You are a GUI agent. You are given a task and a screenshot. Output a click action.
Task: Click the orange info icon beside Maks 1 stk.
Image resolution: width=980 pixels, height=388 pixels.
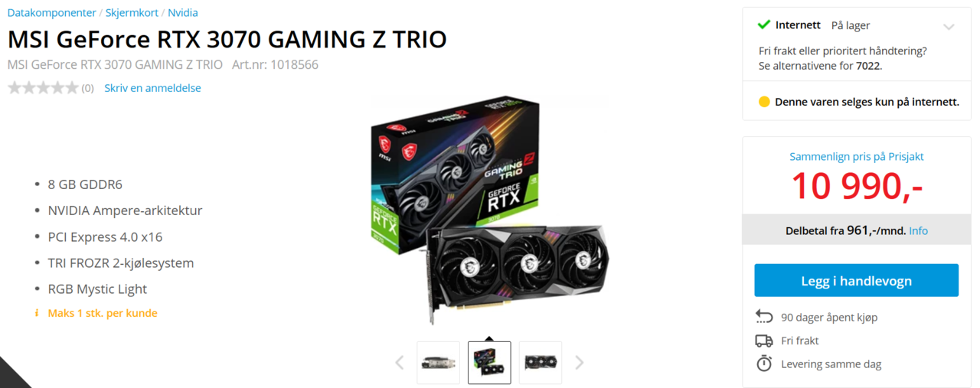pyautogui.click(x=36, y=313)
